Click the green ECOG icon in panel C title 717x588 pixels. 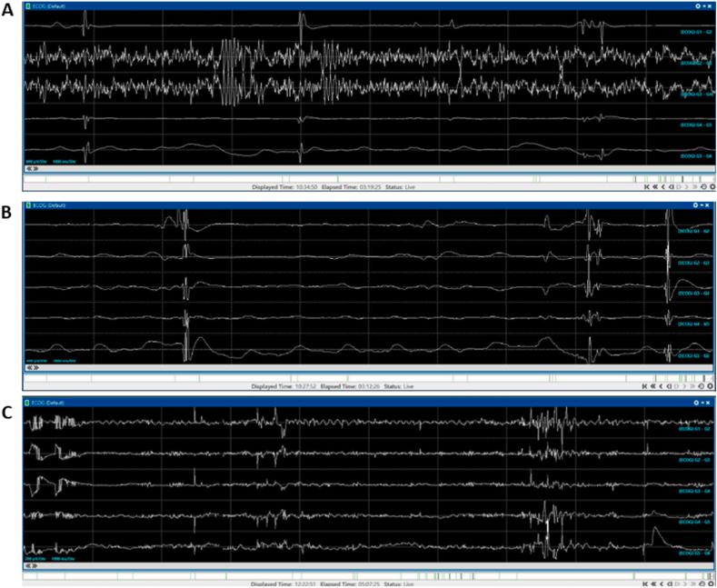tap(26, 401)
